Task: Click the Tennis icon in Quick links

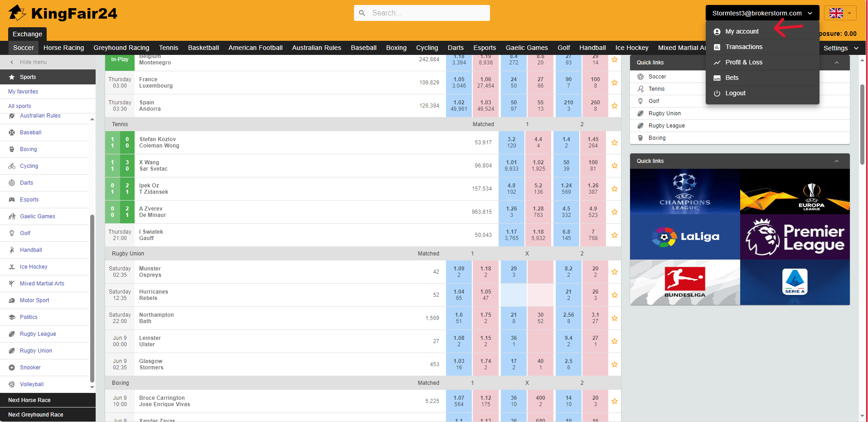Action: click(x=640, y=89)
